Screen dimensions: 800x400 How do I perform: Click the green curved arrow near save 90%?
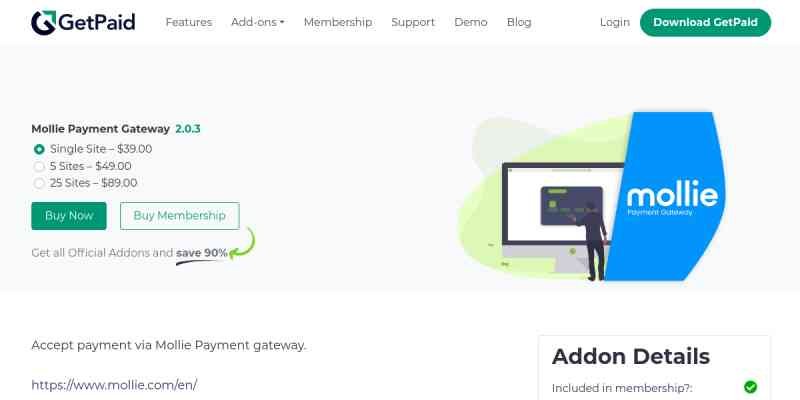(x=241, y=243)
